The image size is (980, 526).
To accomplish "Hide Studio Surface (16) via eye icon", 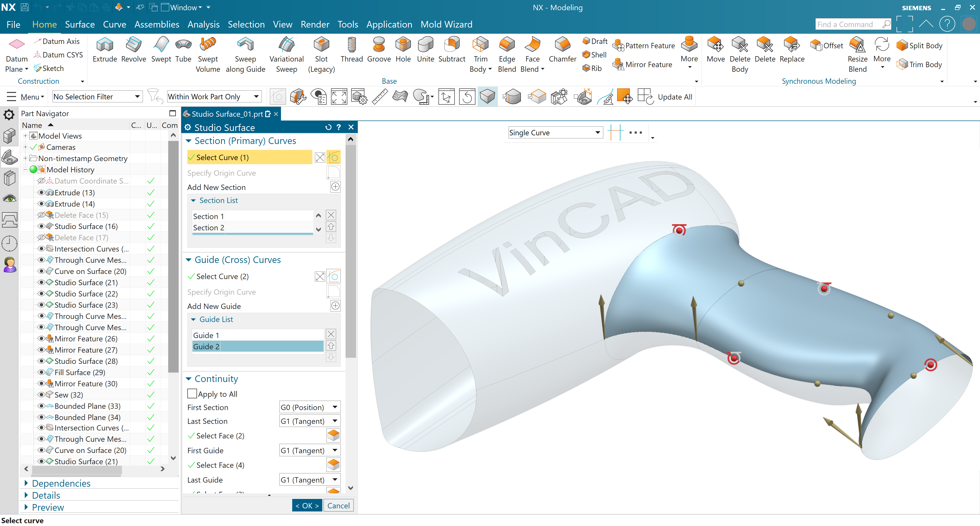I will tap(41, 226).
